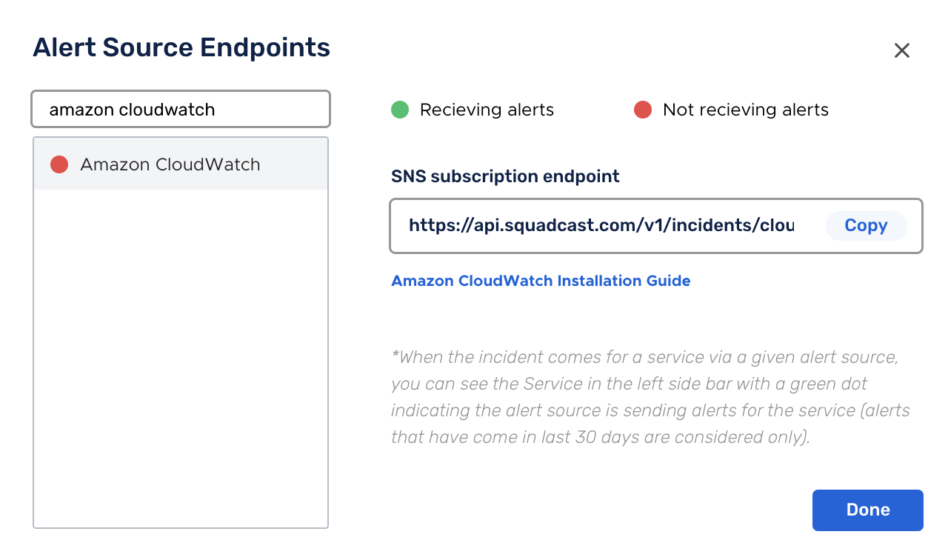Click the italic footnote about the green dot
The width and height of the screenshot is (948, 560).
pos(650,397)
